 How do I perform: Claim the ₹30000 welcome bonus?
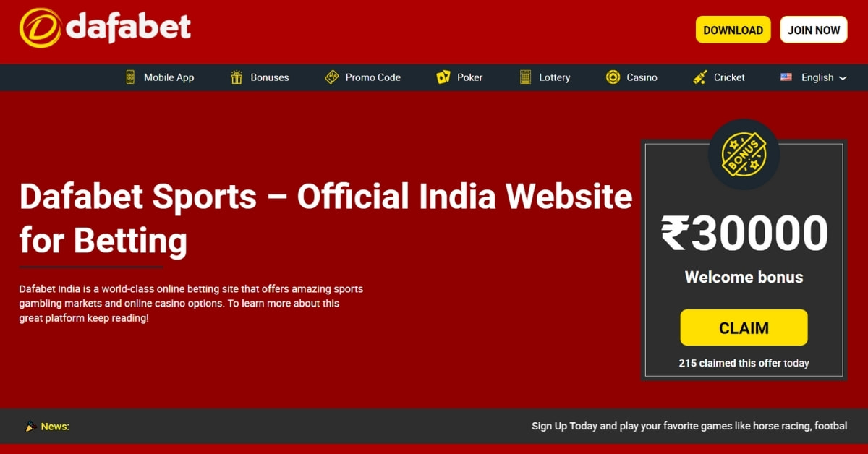pos(744,327)
